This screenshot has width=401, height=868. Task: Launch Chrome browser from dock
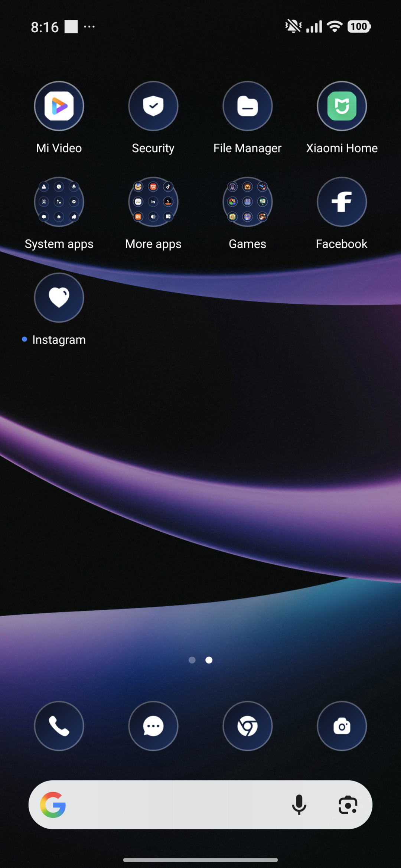[x=248, y=726]
